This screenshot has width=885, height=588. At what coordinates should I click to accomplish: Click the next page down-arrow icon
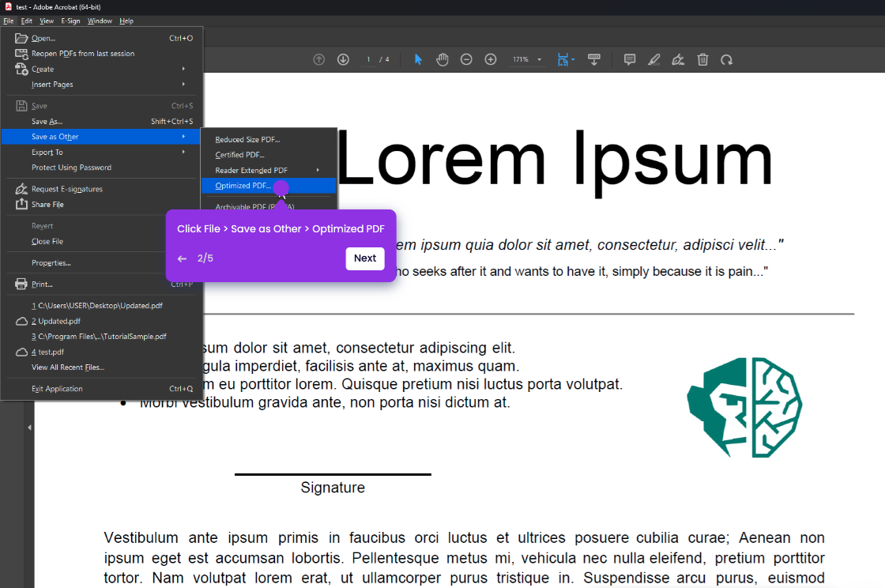click(343, 59)
